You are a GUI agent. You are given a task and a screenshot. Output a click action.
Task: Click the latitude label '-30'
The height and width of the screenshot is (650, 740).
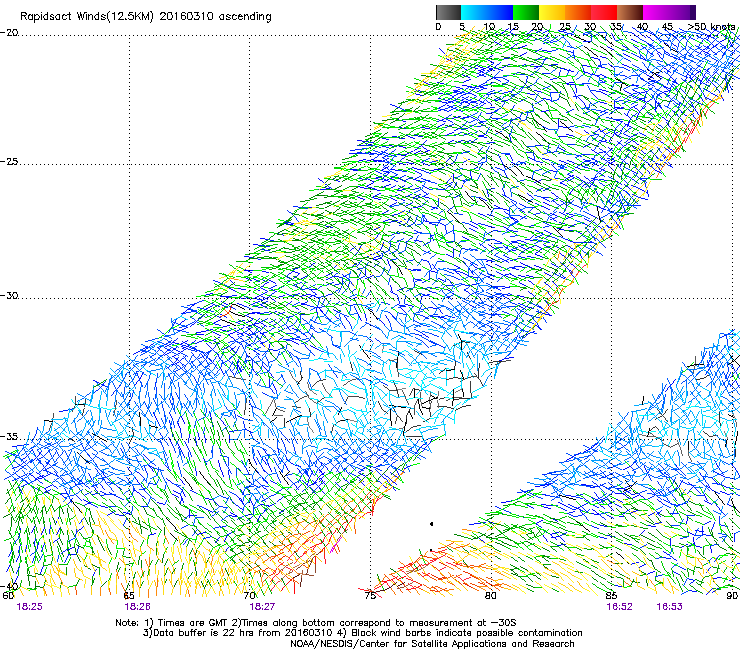[x=9, y=295]
